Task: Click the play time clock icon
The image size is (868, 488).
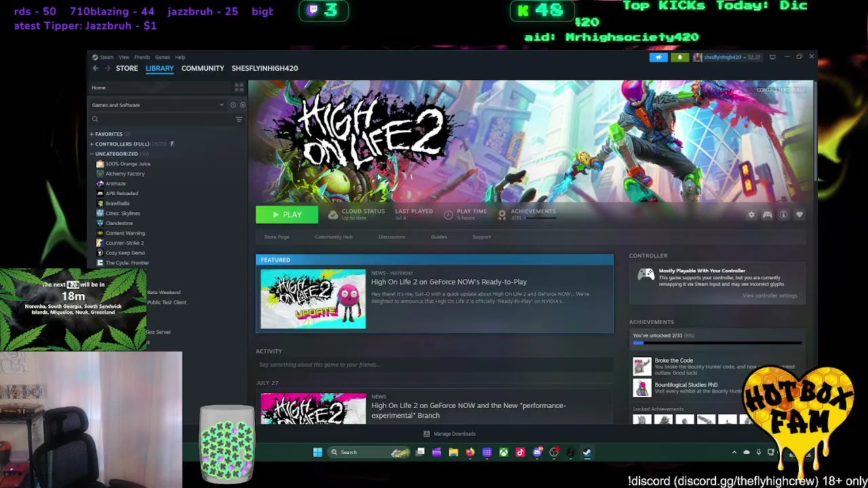Action: point(448,215)
